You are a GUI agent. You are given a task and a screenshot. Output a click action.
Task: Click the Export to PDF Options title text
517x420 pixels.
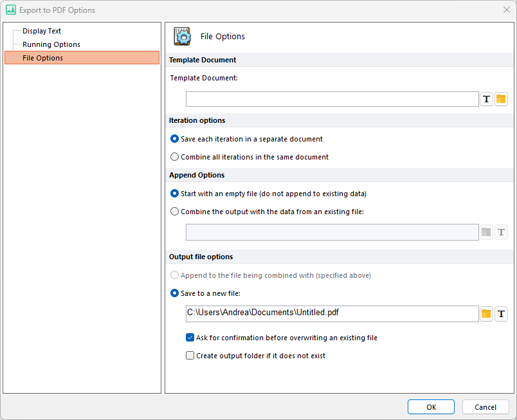point(57,10)
